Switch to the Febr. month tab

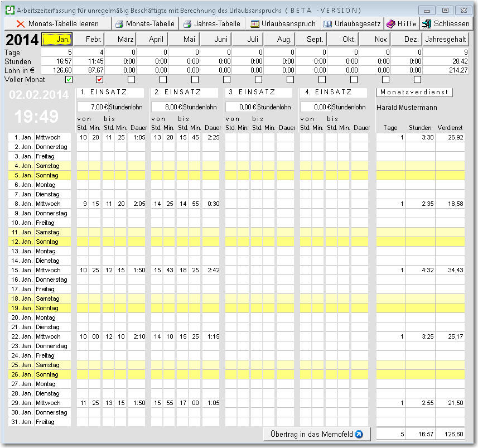click(x=89, y=39)
